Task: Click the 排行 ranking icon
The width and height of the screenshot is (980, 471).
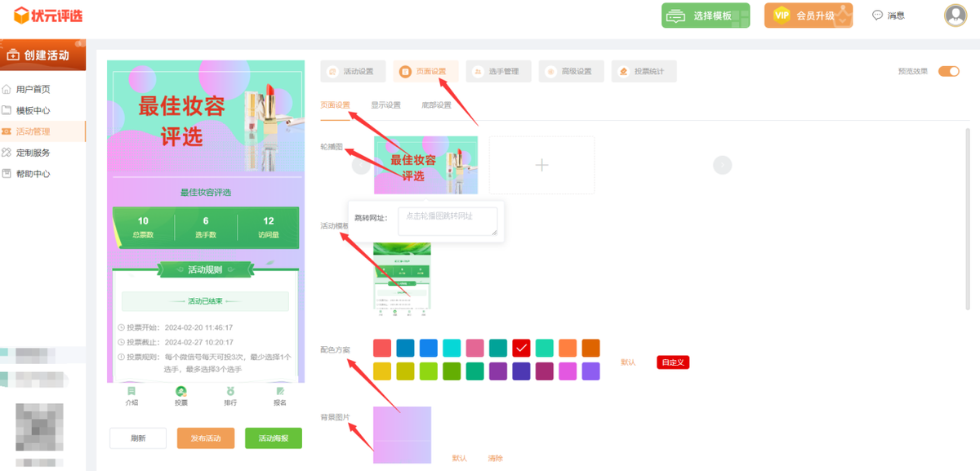Action: [x=230, y=392]
